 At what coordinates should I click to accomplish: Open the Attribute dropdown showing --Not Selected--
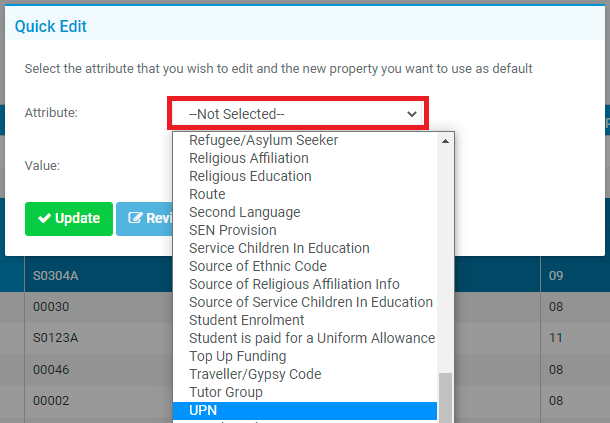coord(298,114)
